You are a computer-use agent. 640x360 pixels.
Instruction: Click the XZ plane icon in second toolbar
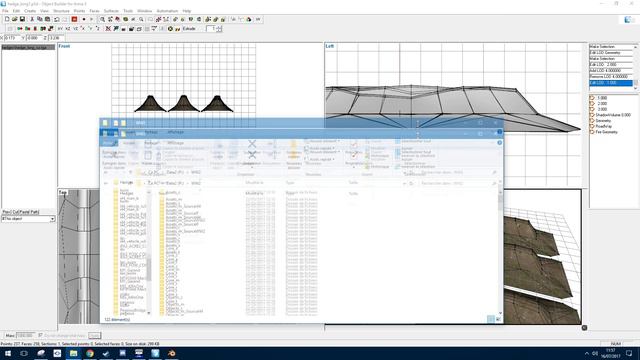point(68,29)
